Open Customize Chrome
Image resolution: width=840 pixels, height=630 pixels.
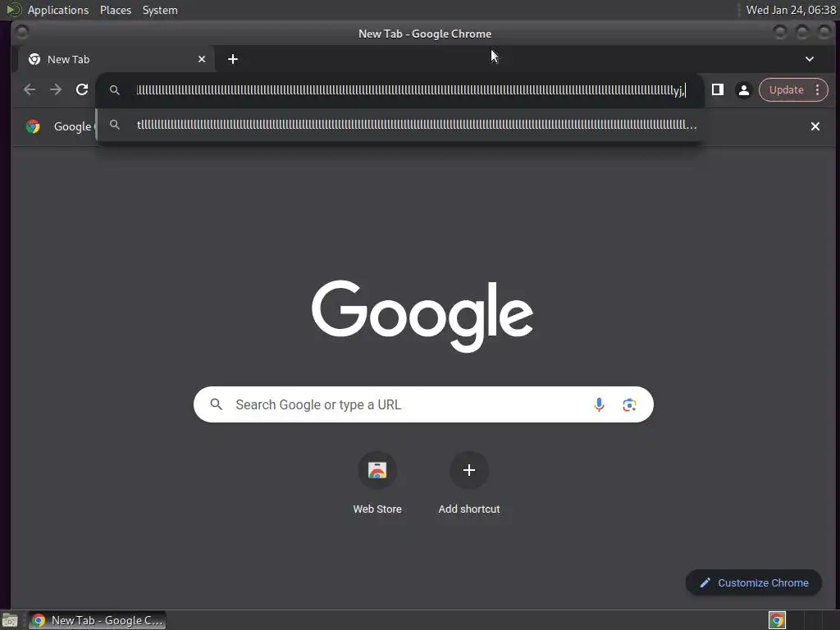[754, 583]
